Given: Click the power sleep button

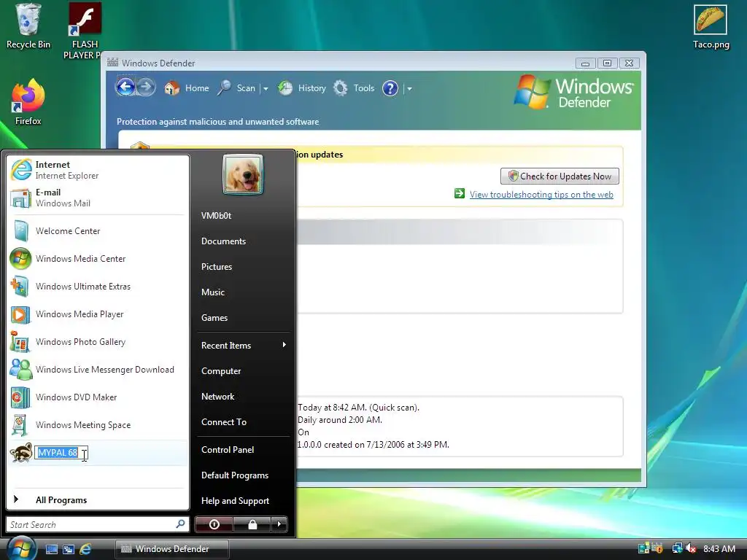Looking at the screenshot, I should [x=214, y=524].
